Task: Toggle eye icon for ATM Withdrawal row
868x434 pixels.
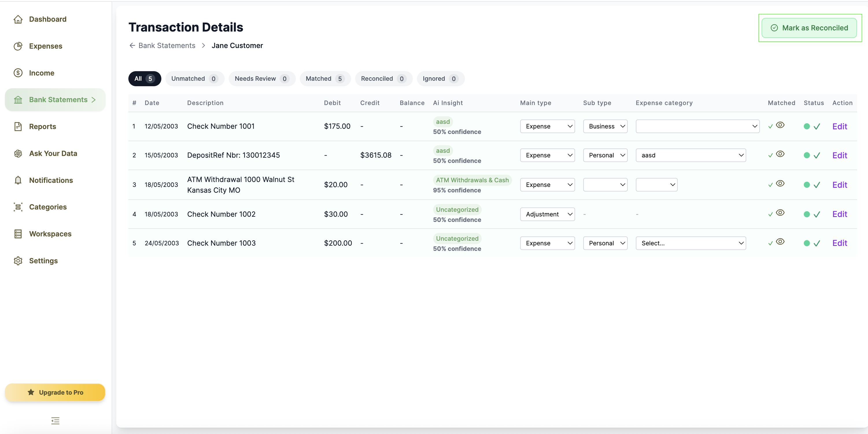Action: tap(780, 183)
